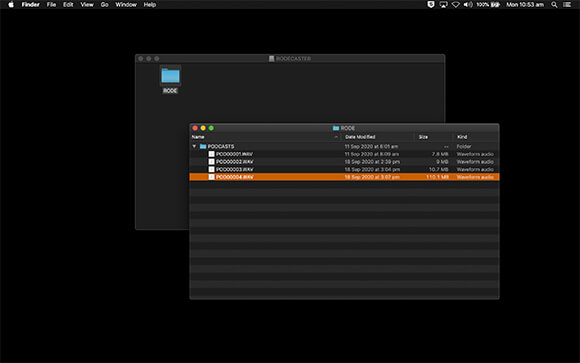Click Waveform audio kind for POD00001.WAV
Image resolution: width=580 pixels, height=363 pixels.
pyautogui.click(x=475, y=154)
